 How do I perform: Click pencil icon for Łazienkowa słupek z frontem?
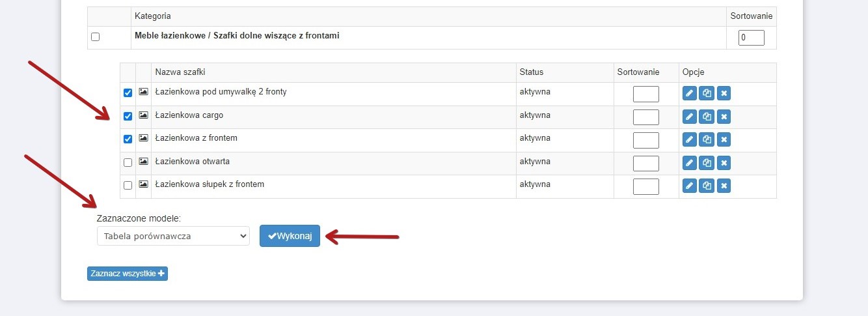point(689,186)
